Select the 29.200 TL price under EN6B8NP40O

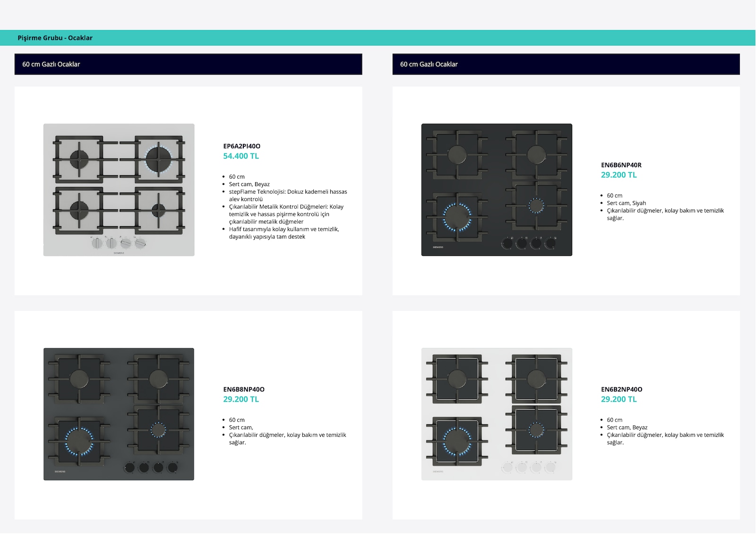tap(241, 399)
